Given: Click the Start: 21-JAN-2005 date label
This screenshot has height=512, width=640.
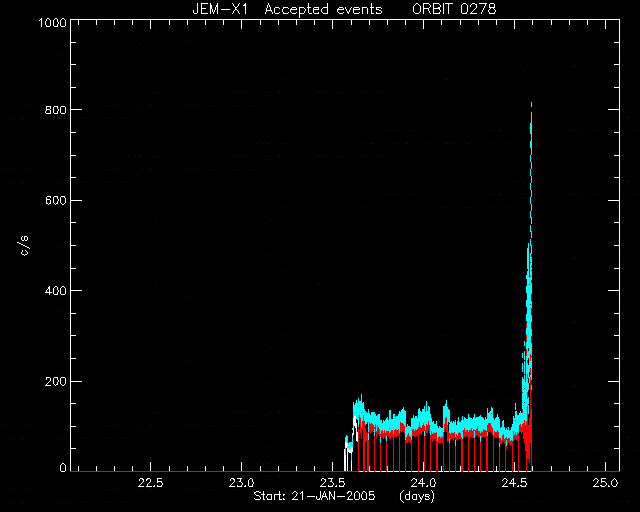Looking at the screenshot, I should click(x=314, y=496).
